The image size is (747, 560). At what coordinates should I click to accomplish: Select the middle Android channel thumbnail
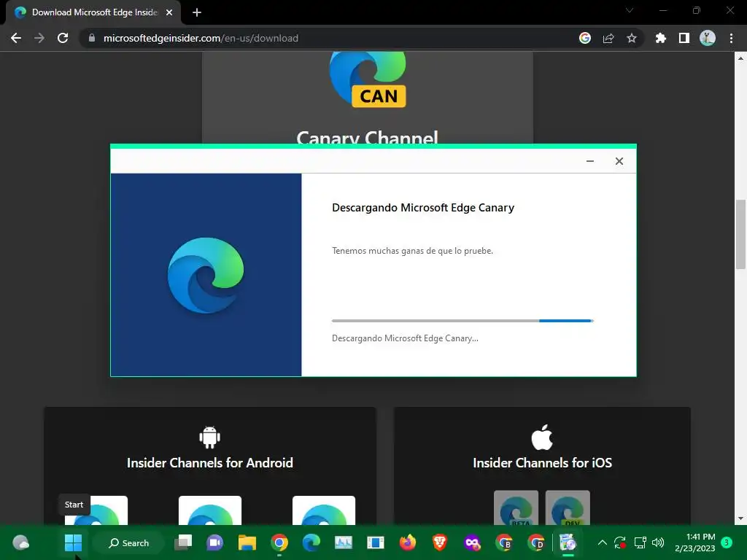click(209, 510)
